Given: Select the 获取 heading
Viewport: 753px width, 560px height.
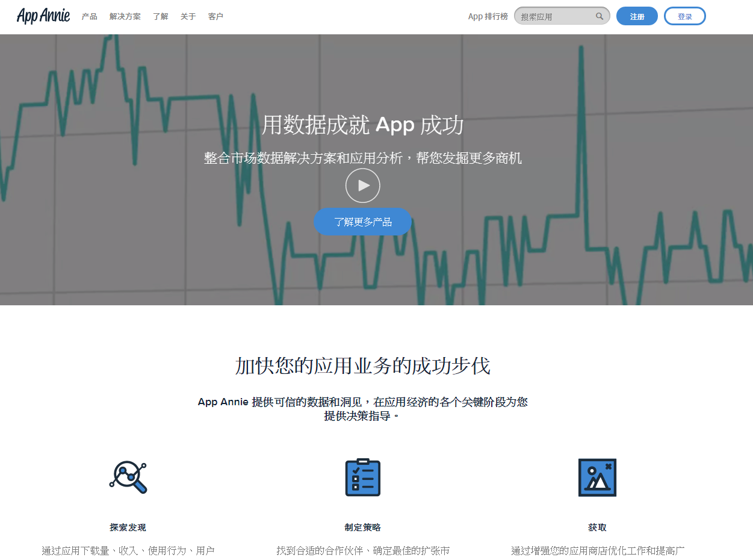Looking at the screenshot, I should (x=597, y=527).
